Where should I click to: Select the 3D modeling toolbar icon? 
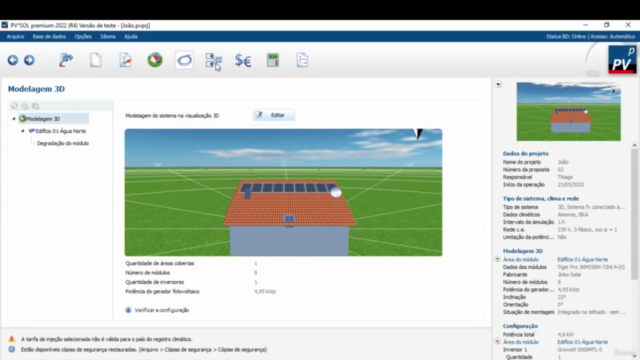[155, 60]
